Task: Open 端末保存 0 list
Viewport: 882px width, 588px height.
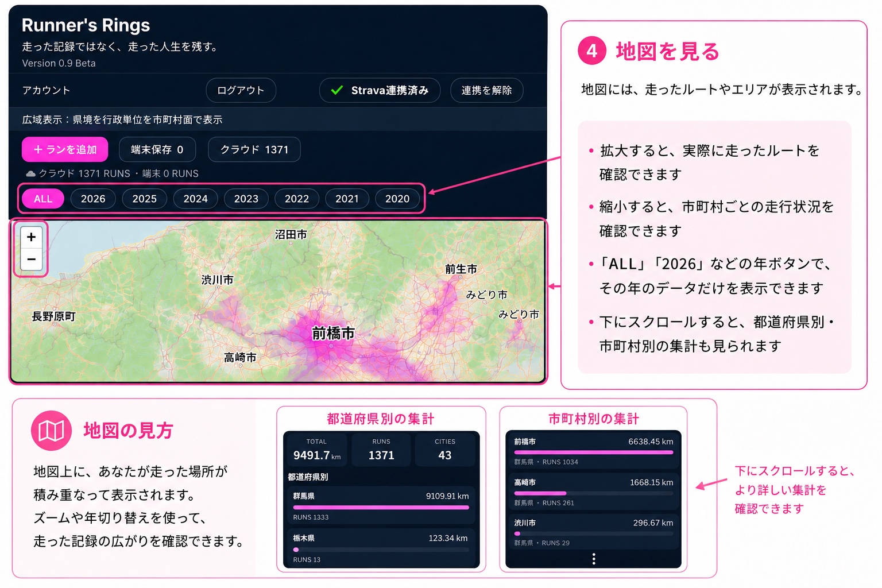Action: click(x=157, y=149)
